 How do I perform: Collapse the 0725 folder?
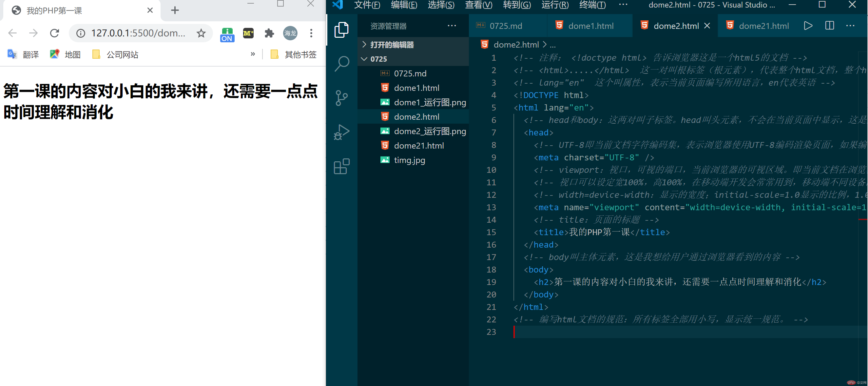pos(413,59)
